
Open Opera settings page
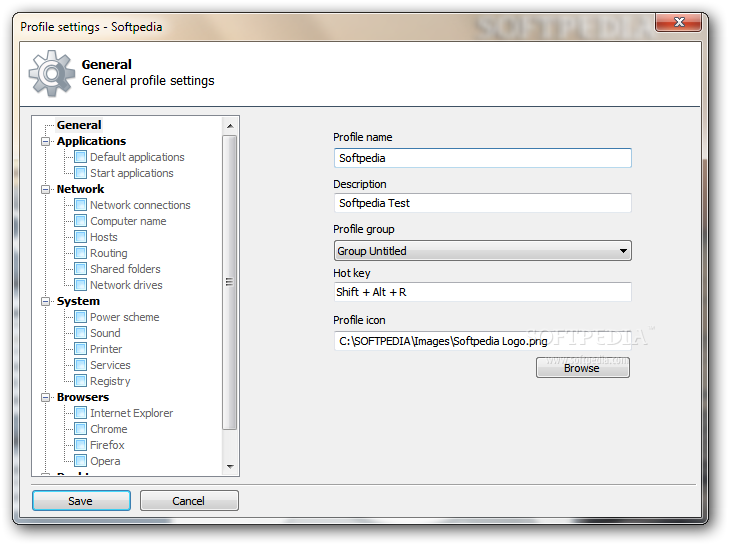pos(105,461)
